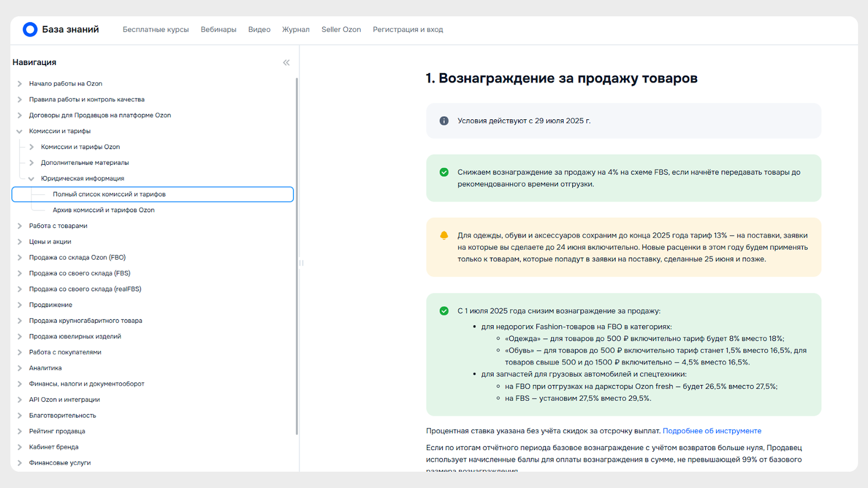Expand 'Продажа ювелирных изделий' chevron
The width and height of the screenshot is (868, 488).
(x=20, y=336)
